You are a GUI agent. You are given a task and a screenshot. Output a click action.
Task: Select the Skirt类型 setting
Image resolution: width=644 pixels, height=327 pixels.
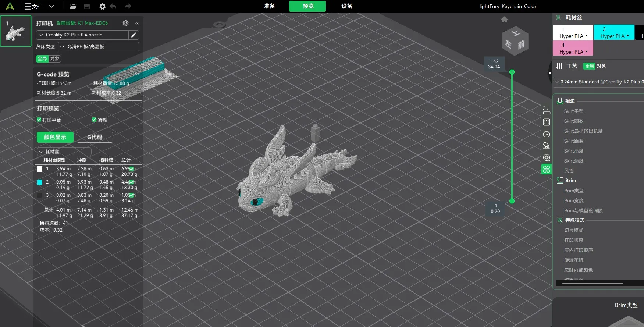(x=574, y=111)
